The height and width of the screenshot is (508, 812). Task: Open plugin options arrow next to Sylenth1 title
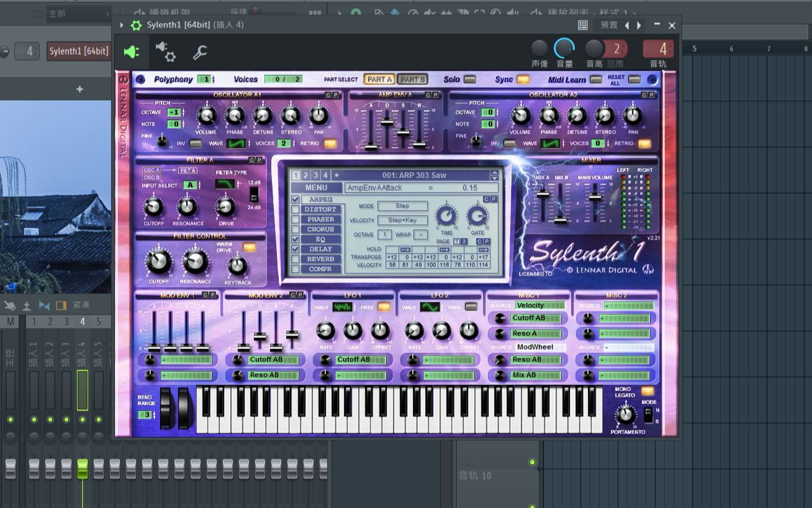tap(122, 25)
